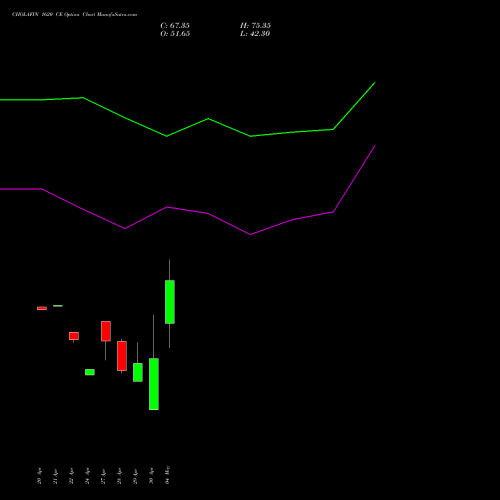This screenshot has height=500, width=500.
Task: Click the chart title text at top-left
Action: [x=74, y=15]
